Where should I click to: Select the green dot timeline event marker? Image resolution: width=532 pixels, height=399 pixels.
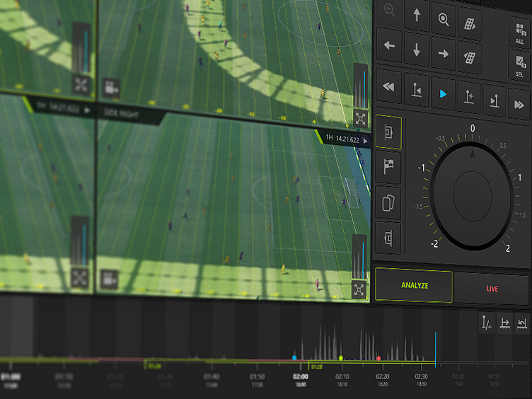click(x=341, y=358)
